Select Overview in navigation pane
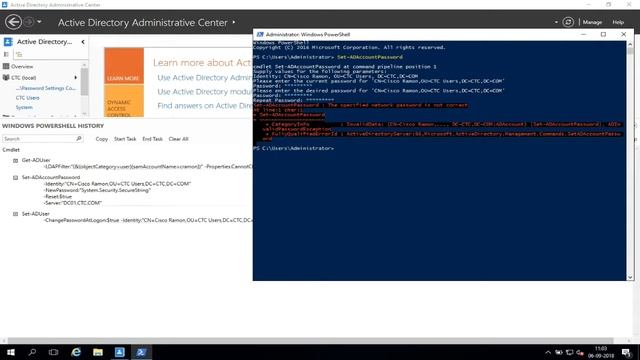Screen dimensions: 640x360 pyautogui.click(x=22, y=67)
